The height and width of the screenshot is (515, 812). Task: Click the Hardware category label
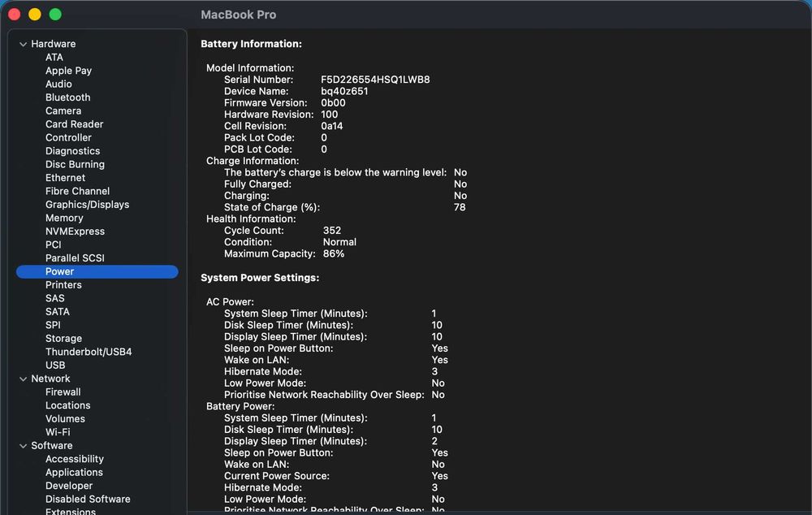[x=54, y=44]
